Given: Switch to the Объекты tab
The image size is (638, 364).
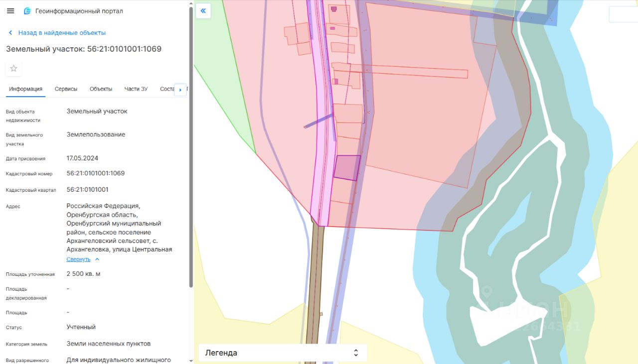Looking at the screenshot, I should [101, 89].
